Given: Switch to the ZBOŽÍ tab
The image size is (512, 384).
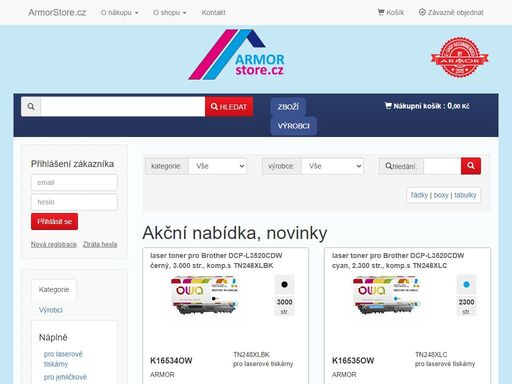Looking at the screenshot, I should 288,107.
